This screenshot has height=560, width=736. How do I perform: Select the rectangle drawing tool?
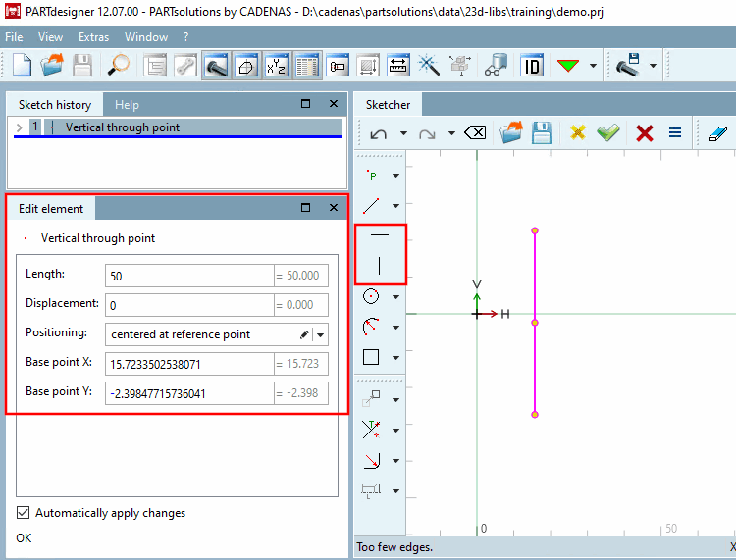coord(371,357)
